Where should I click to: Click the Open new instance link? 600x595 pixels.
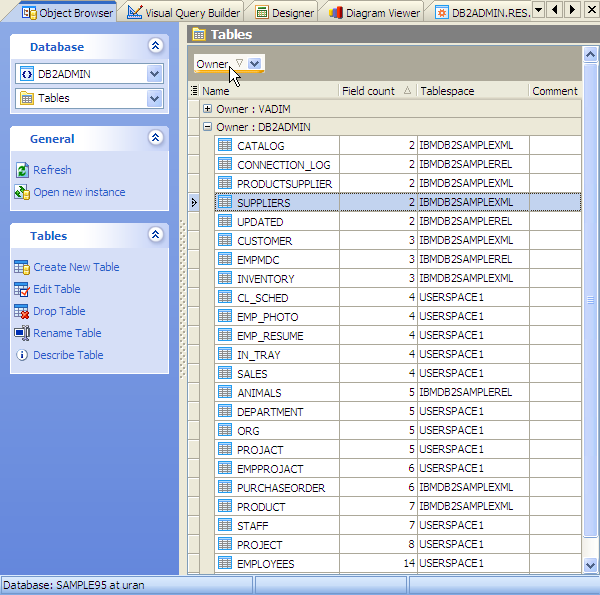tap(79, 192)
